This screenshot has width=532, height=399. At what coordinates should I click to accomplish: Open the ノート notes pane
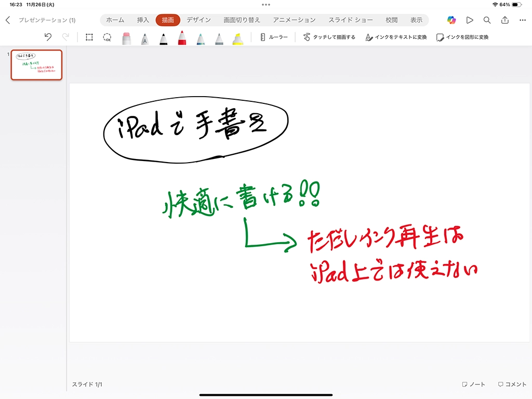(474, 384)
